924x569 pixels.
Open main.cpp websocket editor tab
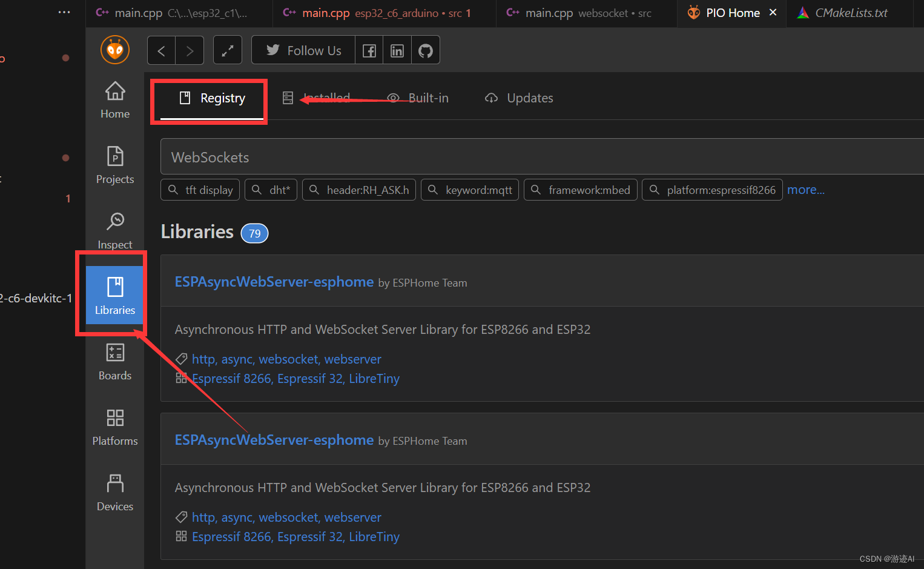(587, 13)
